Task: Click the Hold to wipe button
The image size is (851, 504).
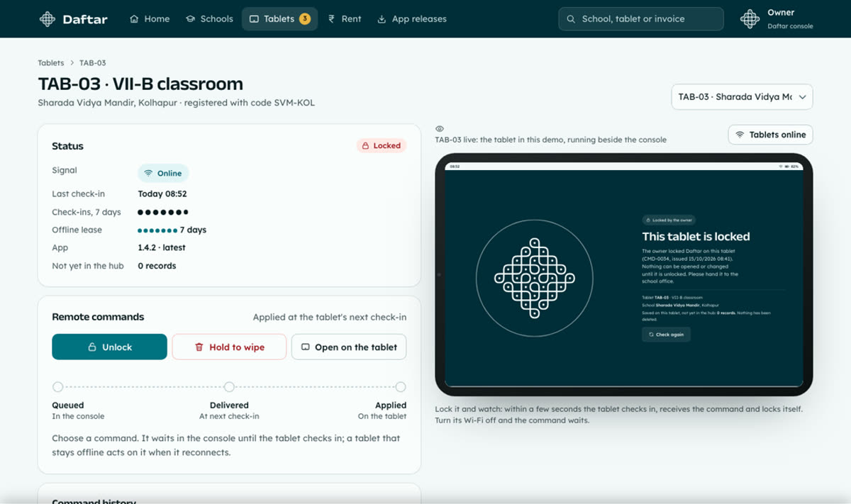Action: click(x=229, y=347)
